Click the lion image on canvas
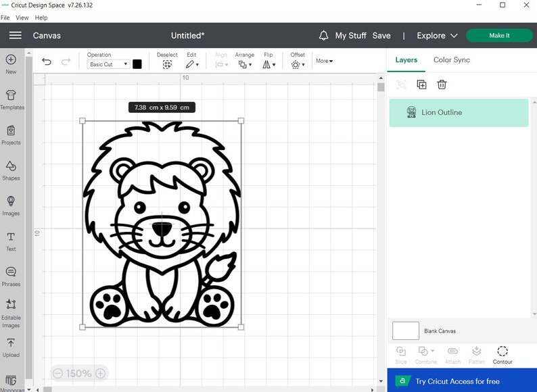Image resolution: width=537 pixels, height=392 pixels. (x=162, y=224)
